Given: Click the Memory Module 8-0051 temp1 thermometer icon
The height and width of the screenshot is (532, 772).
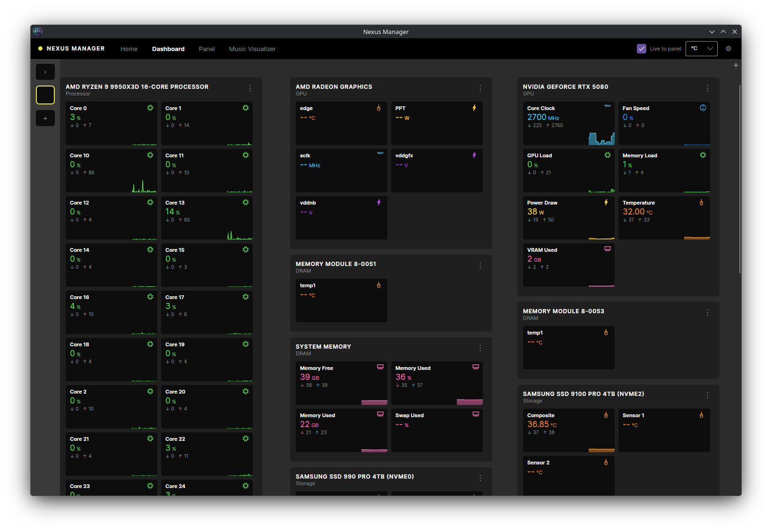Looking at the screenshot, I should click(x=378, y=285).
